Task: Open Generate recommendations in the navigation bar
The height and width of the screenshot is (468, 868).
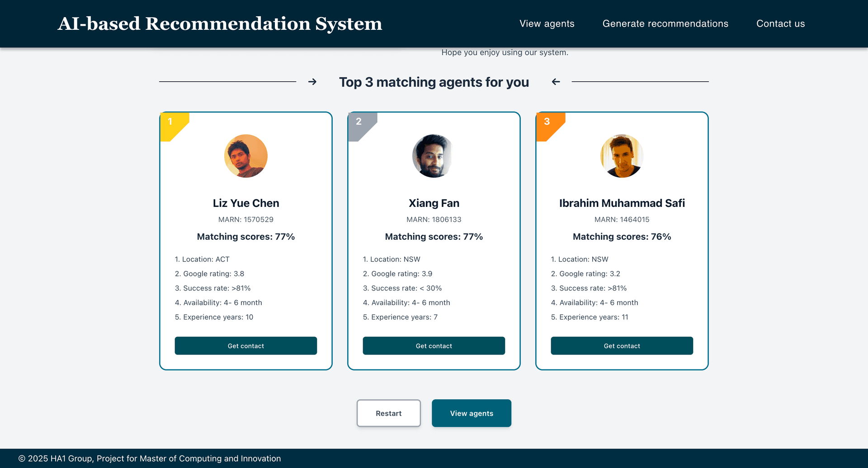Action: [665, 23]
